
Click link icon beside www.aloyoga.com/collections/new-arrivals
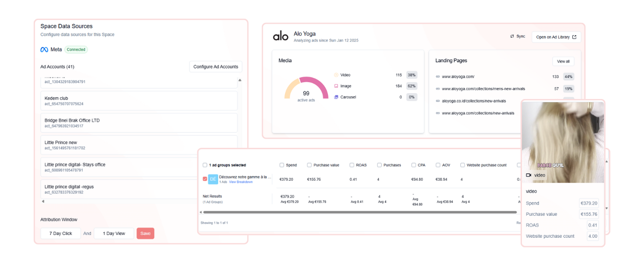pos(438,113)
